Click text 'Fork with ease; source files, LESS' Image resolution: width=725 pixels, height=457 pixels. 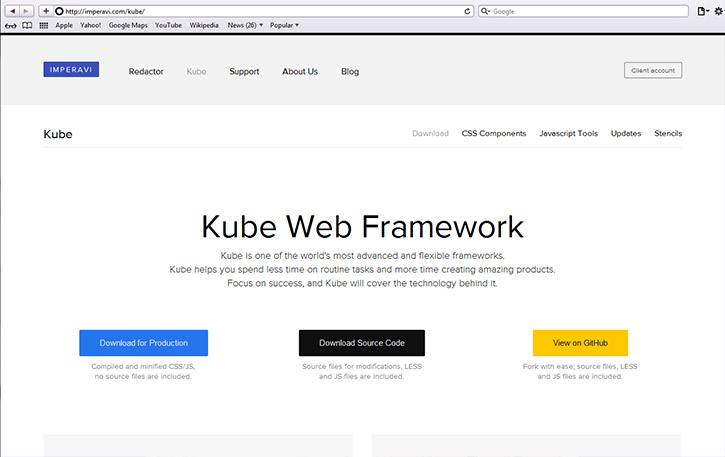click(580, 366)
